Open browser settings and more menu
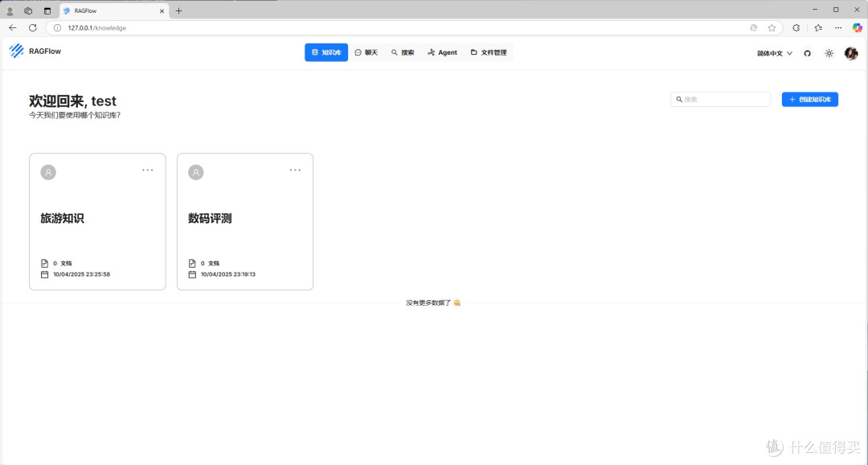Image resolution: width=868 pixels, height=465 pixels. click(838, 27)
